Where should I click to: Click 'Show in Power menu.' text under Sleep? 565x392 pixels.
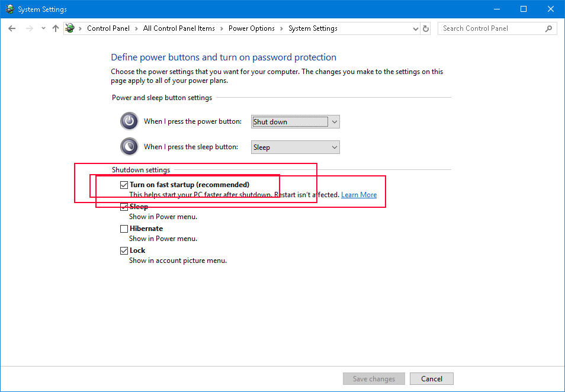(163, 217)
